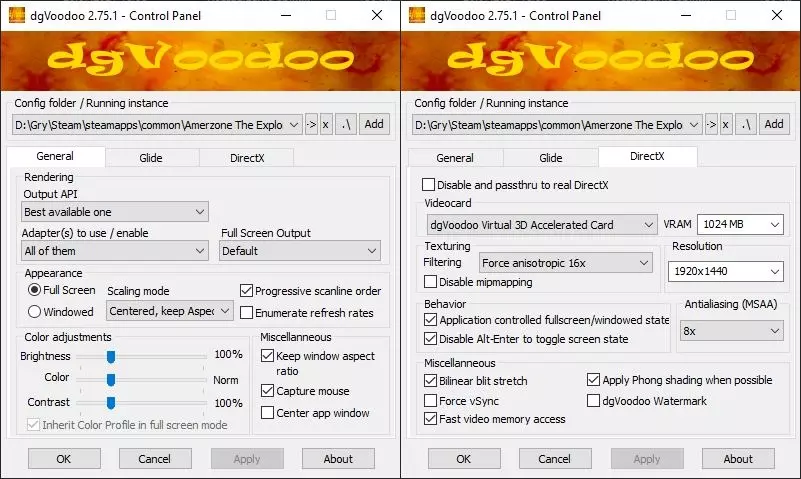Viewport: 801px width, 479px height.
Task: Click the dgVoodoo banner in left window
Action: pos(200,61)
